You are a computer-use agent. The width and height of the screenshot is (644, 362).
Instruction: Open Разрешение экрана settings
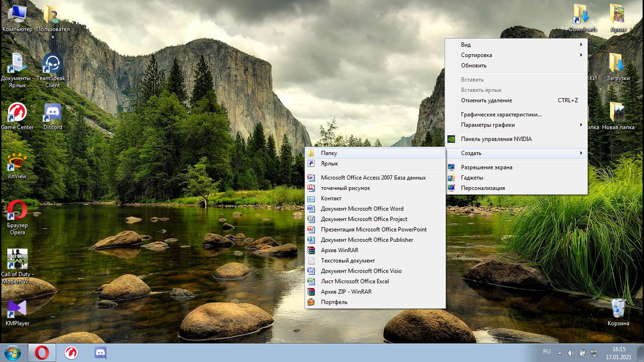pyautogui.click(x=516, y=167)
